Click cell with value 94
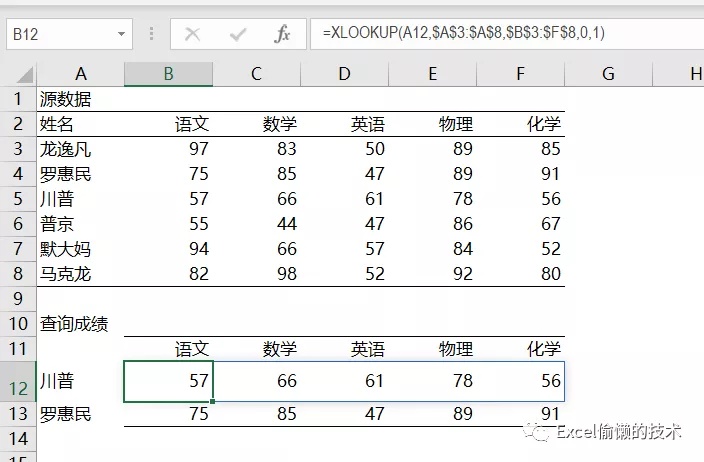 point(168,248)
